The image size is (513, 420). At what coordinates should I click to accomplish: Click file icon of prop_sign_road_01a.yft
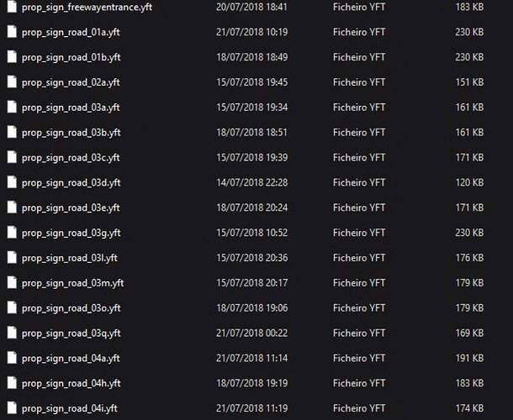pyautogui.click(x=12, y=32)
